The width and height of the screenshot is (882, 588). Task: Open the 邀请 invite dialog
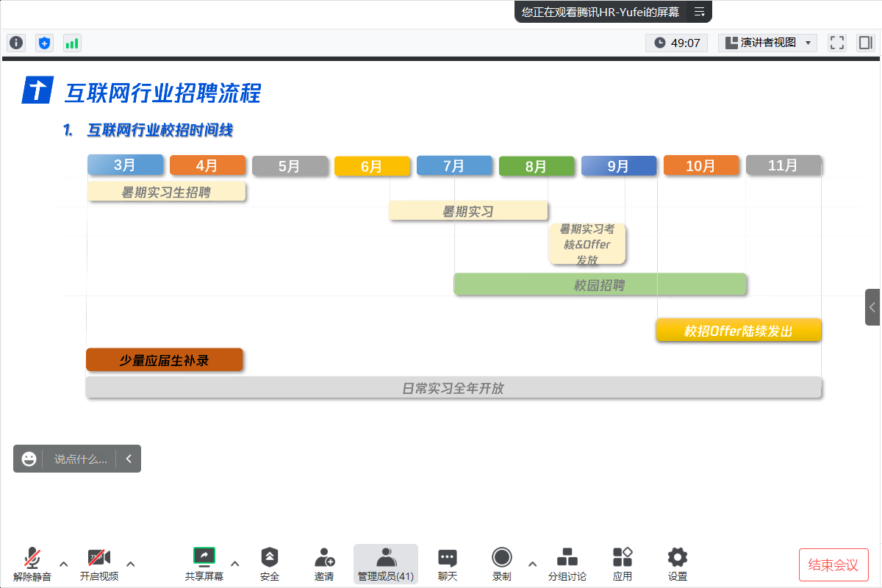point(324,564)
